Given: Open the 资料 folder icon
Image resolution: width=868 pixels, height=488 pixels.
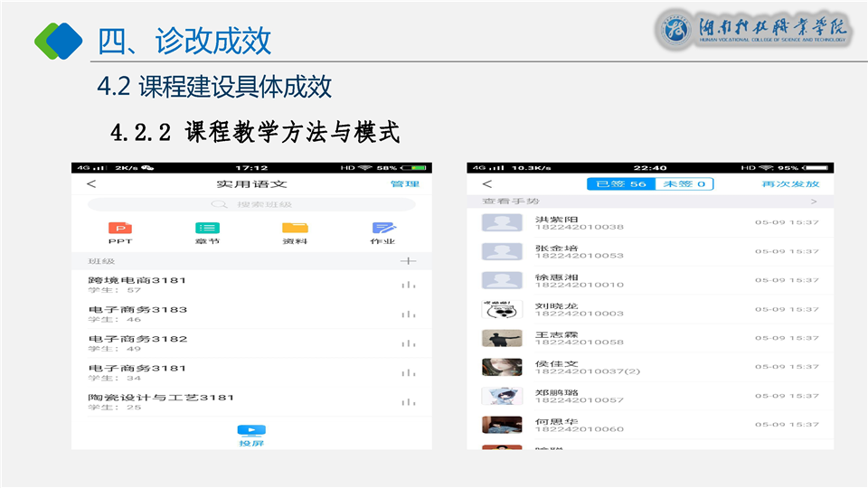Looking at the screenshot, I should [x=295, y=230].
